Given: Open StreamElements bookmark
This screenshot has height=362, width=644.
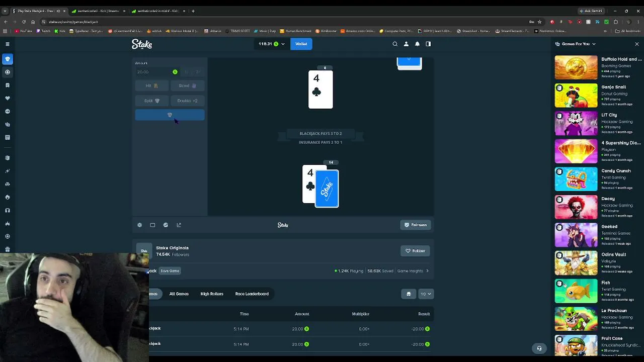Looking at the screenshot, I should [512, 31].
